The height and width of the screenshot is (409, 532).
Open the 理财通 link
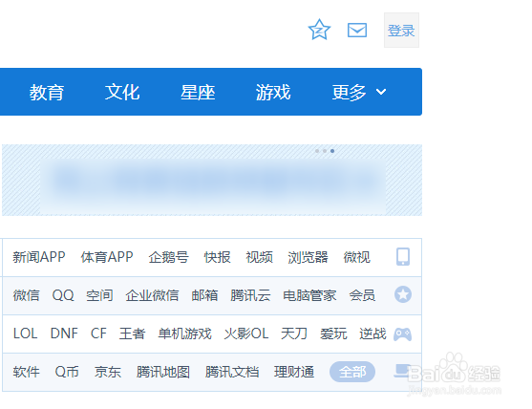[x=294, y=372]
